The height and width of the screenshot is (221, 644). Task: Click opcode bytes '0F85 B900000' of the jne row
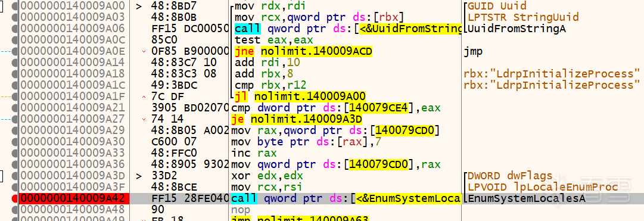click(x=190, y=51)
